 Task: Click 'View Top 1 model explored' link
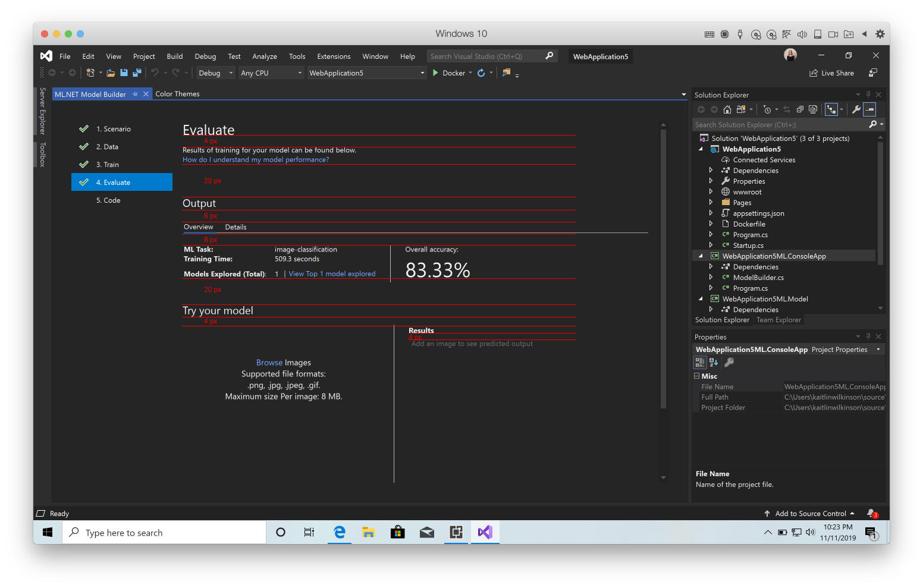332,274
